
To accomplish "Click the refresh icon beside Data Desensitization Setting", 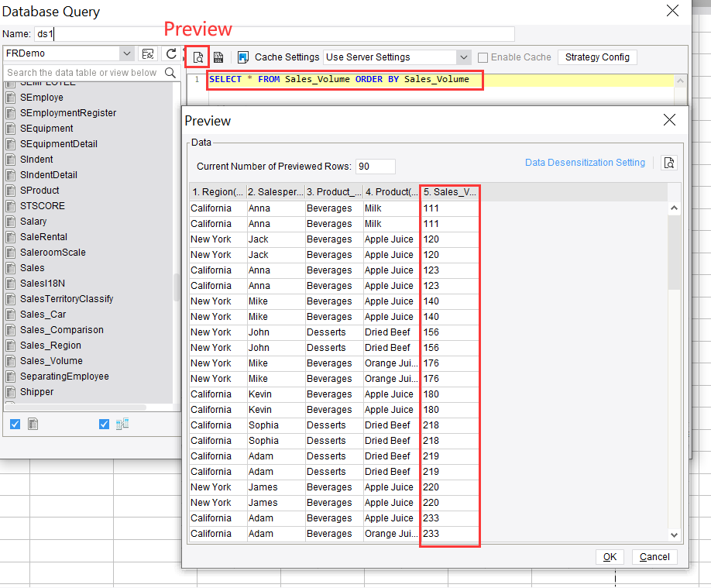I will click(x=669, y=163).
